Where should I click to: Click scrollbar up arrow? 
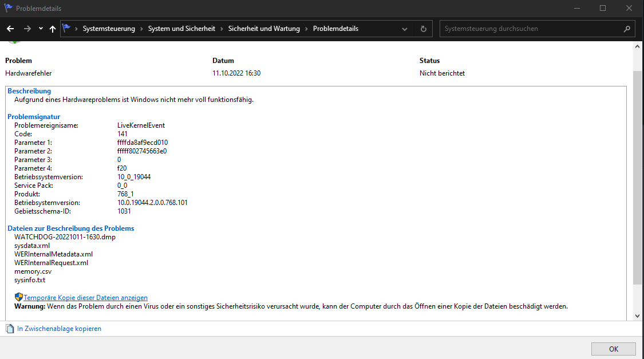pos(638,46)
